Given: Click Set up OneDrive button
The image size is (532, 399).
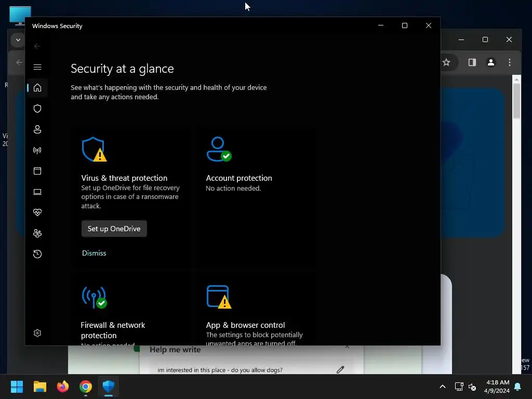Looking at the screenshot, I should point(114,229).
